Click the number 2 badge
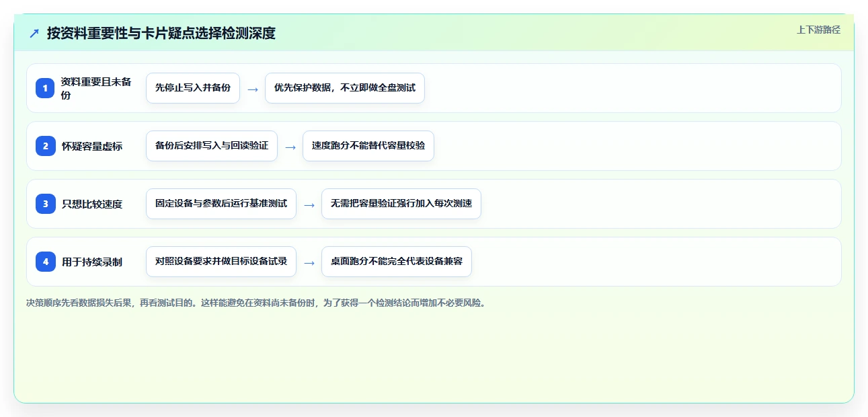The image size is (868, 417). (x=46, y=146)
